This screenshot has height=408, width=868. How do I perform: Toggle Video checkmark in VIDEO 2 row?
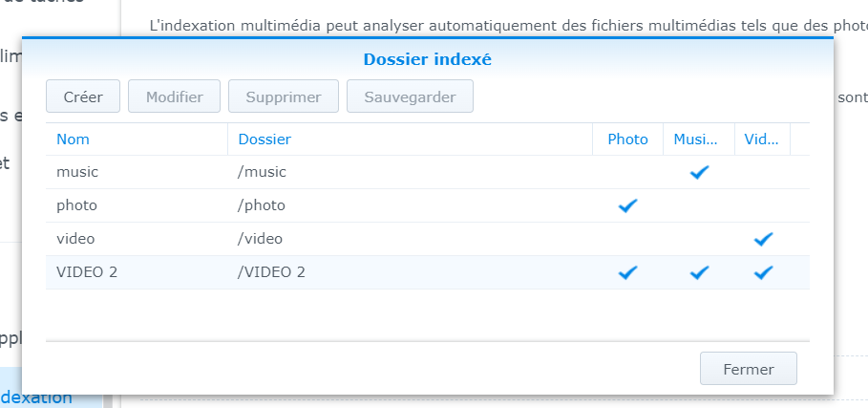[x=762, y=272]
